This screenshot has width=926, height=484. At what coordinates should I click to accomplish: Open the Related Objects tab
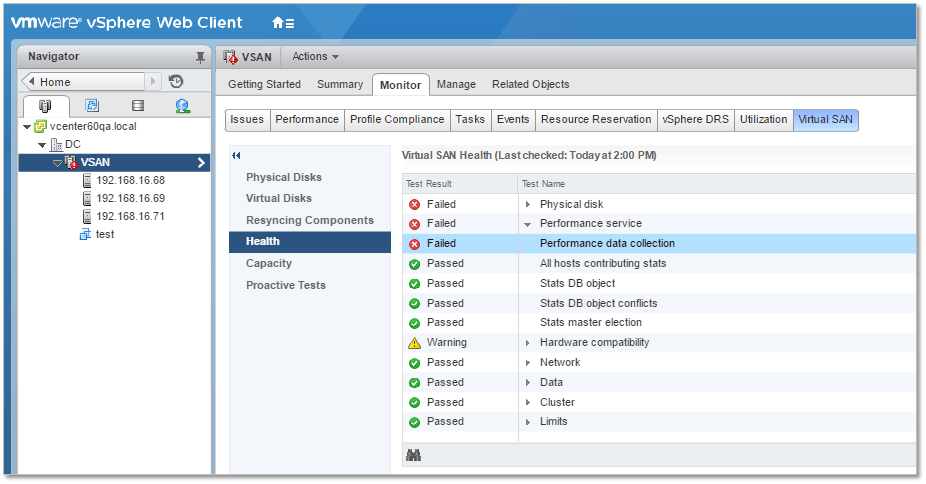[x=531, y=84]
